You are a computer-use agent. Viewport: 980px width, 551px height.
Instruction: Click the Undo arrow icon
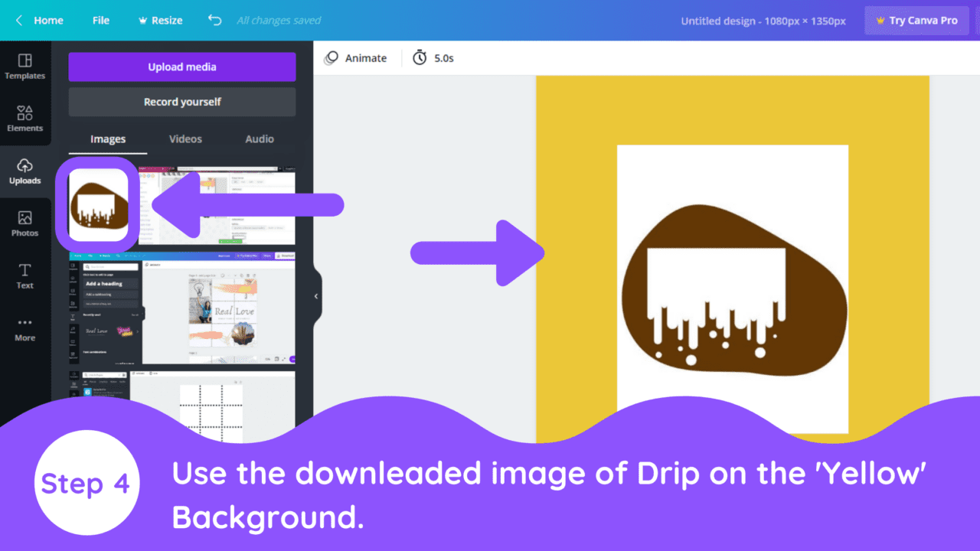tap(214, 21)
